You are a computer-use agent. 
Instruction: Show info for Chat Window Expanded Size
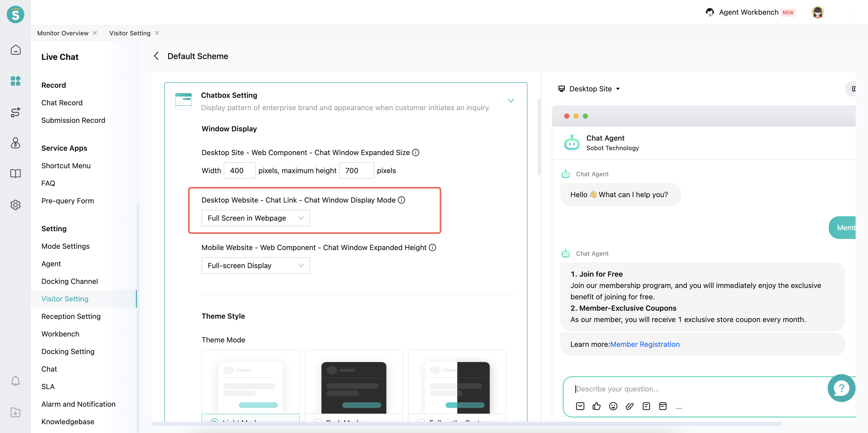click(416, 153)
